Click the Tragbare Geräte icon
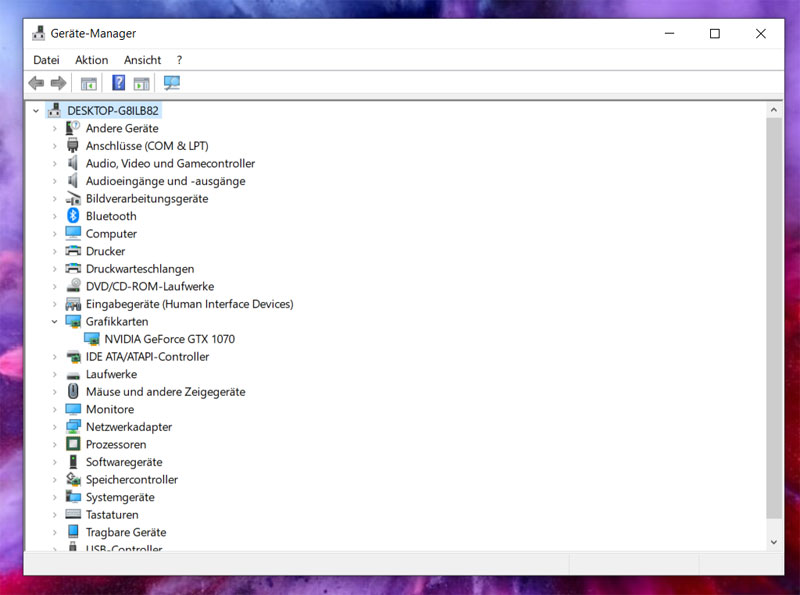 coord(73,532)
